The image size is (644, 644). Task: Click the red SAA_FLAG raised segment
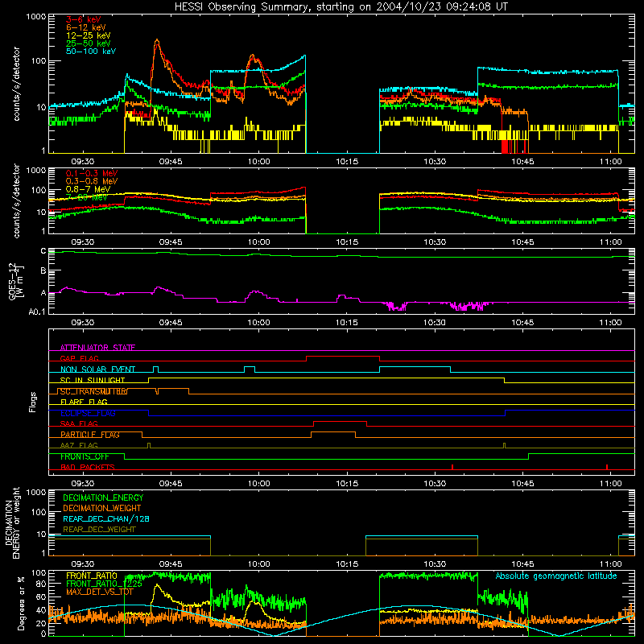pos(340,421)
